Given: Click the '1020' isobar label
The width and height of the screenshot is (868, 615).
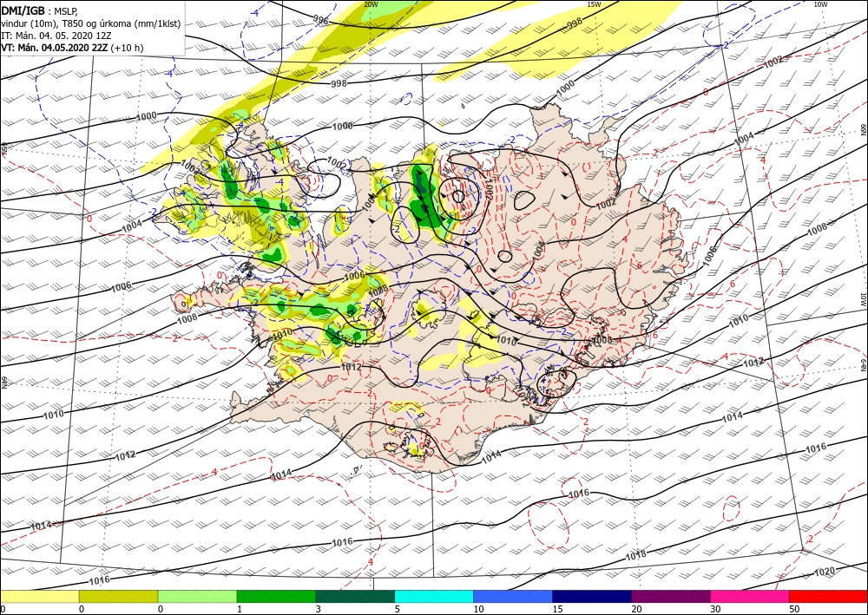Looking at the screenshot, I should (825, 572).
